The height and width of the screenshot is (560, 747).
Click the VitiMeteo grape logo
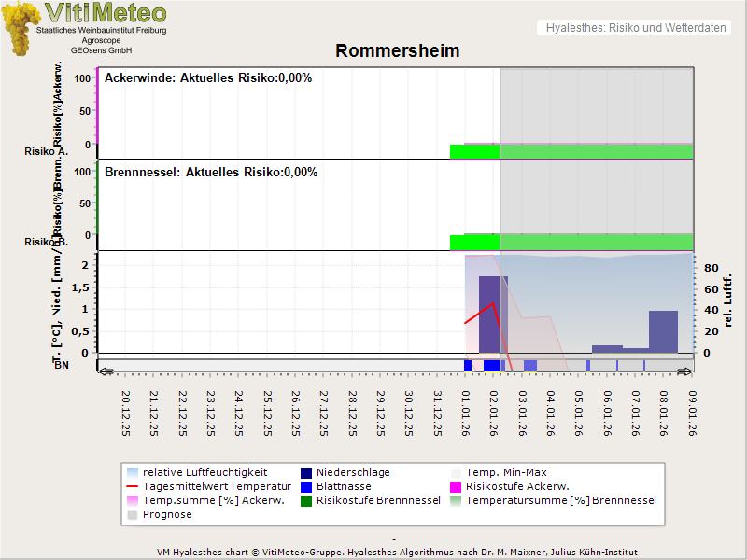pyautogui.click(x=21, y=28)
